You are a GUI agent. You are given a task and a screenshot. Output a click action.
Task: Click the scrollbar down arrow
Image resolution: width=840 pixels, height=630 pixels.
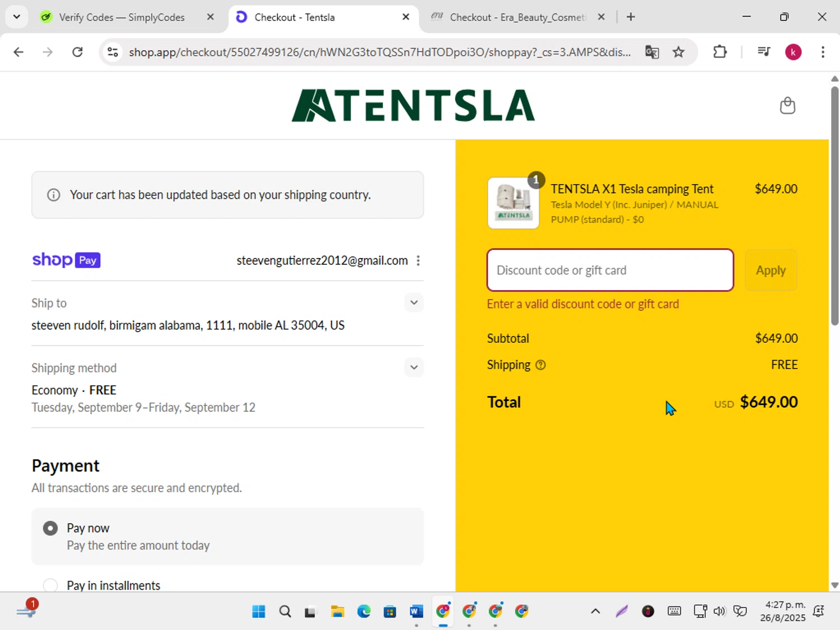[x=834, y=585]
